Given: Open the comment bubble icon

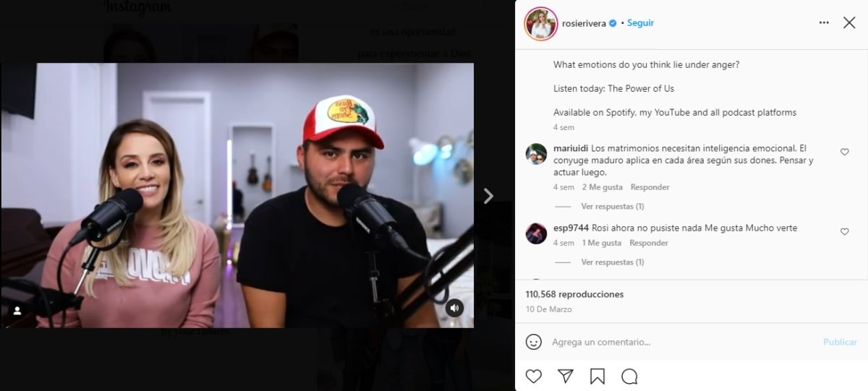Looking at the screenshot, I should pyautogui.click(x=629, y=377).
